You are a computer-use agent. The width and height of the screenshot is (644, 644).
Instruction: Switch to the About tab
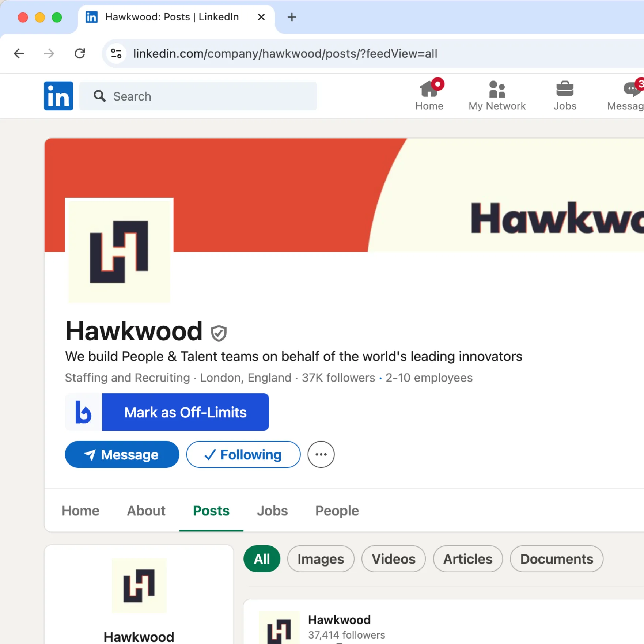coord(146,511)
